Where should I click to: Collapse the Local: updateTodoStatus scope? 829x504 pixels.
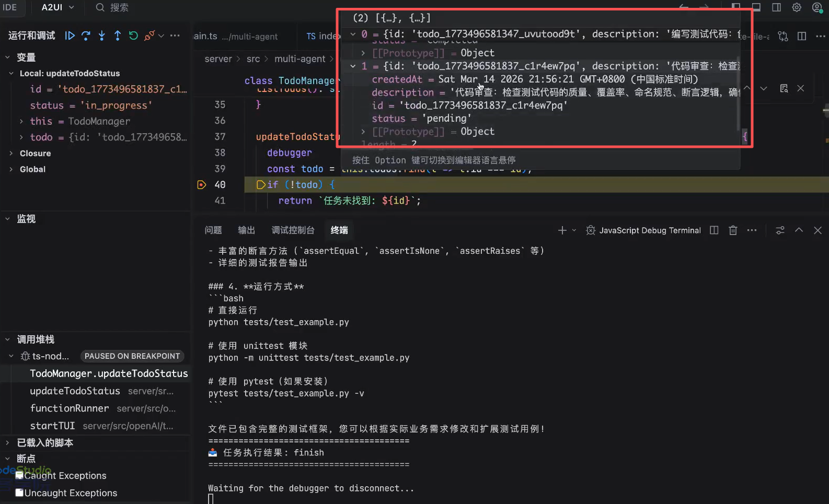tap(11, 73)
